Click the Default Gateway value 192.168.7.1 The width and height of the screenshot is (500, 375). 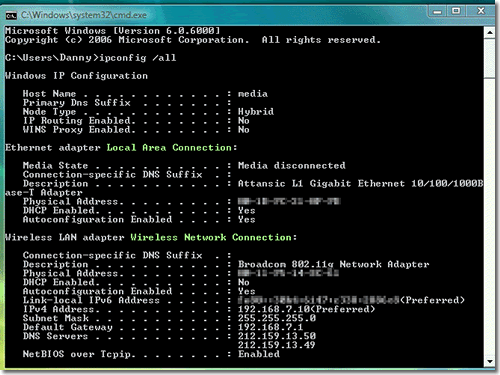(x=270, y=327)
